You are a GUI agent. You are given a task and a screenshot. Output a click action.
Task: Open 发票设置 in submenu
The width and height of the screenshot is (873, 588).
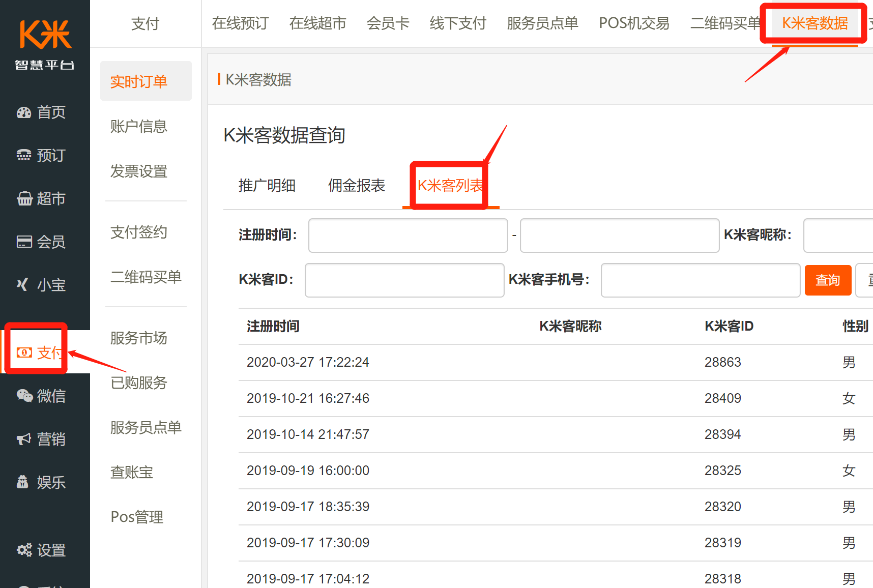139,171
